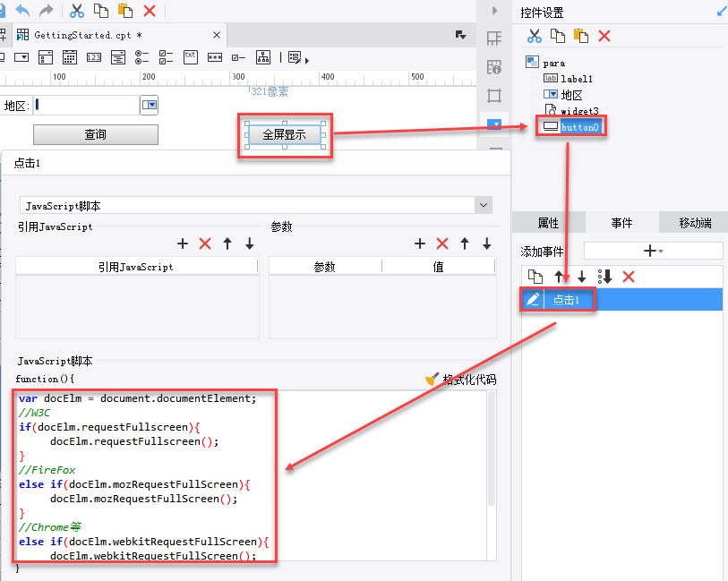Click the copy icon in main toolbar
728x581 pixels.
pyautogui.click(x=101, y=10)
